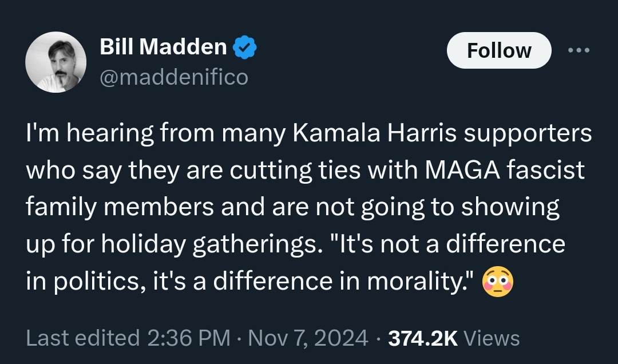Image resolution: width=618 pixels, height=364 pixels.
Task: Click the "Views" label
Action: click(x=492, y=338)
